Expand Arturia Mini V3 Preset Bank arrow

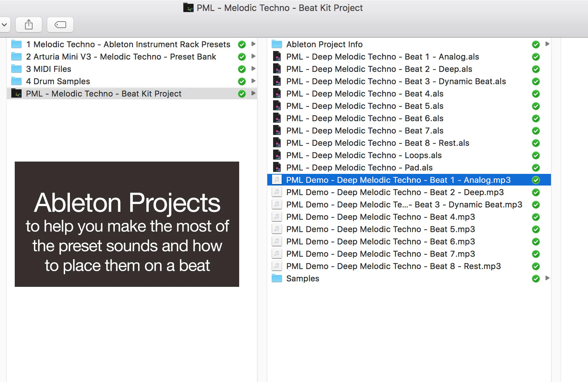tap(254, 56)
